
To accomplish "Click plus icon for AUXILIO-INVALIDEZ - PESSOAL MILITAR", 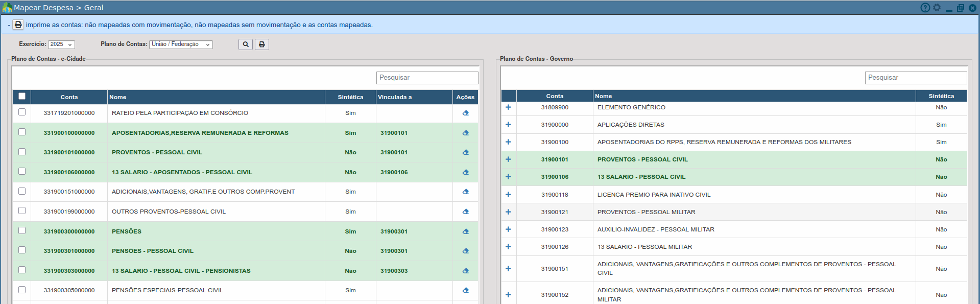I will tap(508, 229).
